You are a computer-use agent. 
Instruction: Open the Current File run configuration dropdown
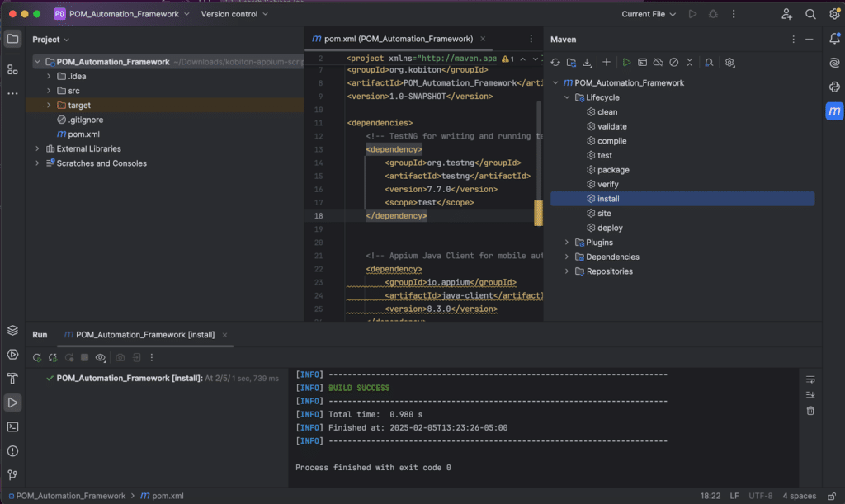tap(648, 14)
